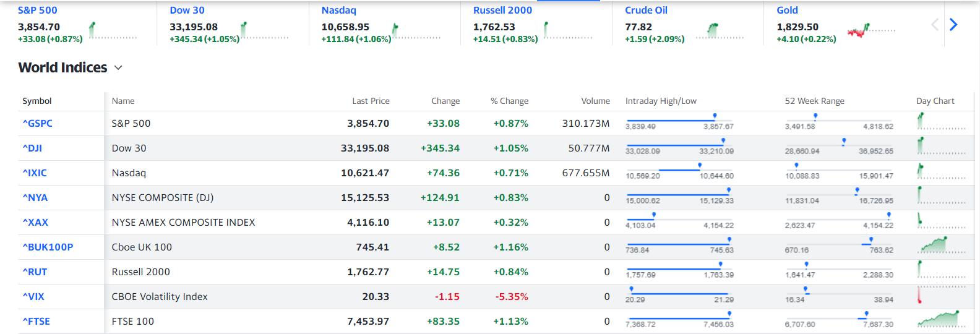Open the ^GSPC symbol link
This screenshot has height=334, width=980.
click(38, 123)
